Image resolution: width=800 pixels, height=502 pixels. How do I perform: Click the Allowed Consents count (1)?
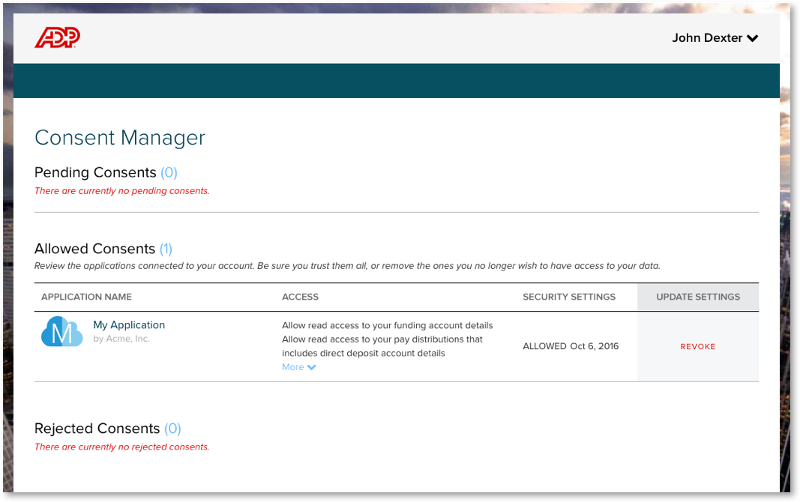tap(166, 248)
